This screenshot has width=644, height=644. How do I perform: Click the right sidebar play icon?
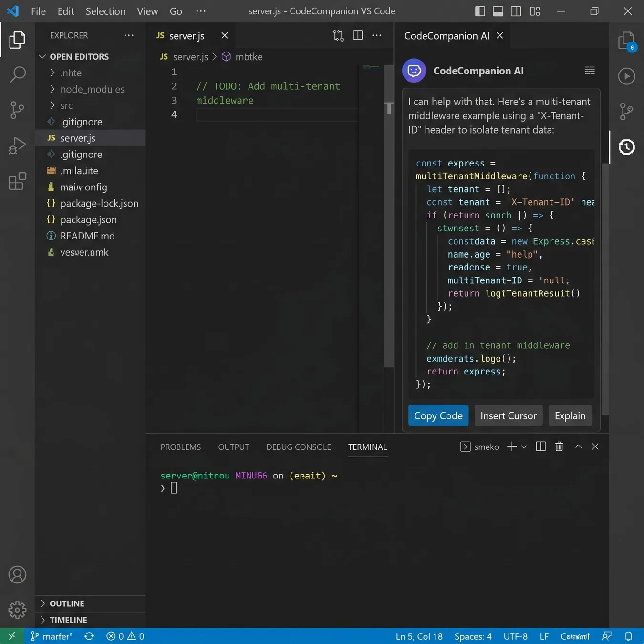tap(626, 76)
